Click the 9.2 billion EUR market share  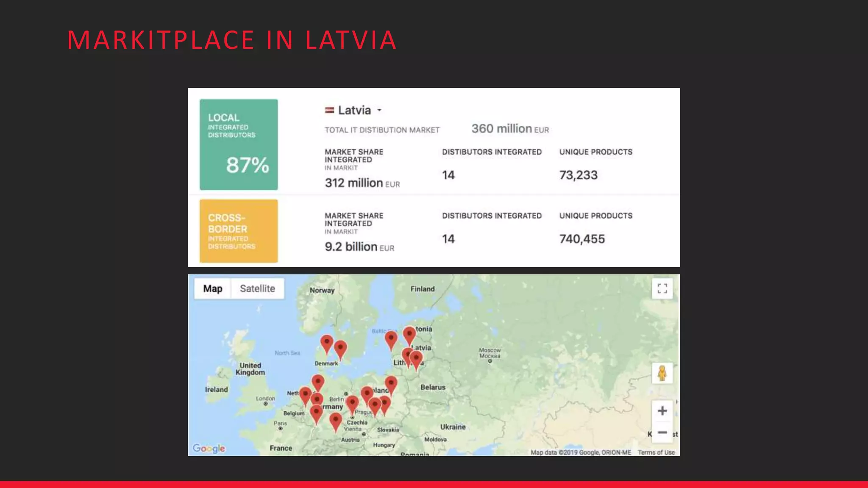click(359, 247)
